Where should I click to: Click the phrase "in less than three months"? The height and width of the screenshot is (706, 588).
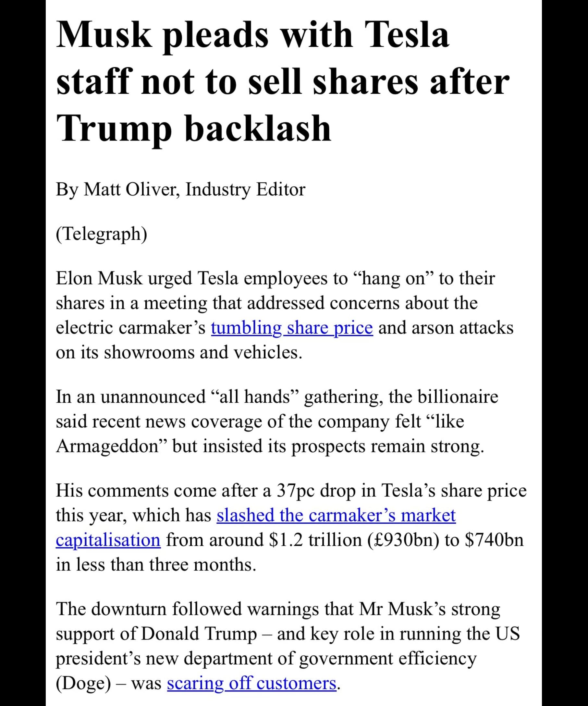click(156, 565)
